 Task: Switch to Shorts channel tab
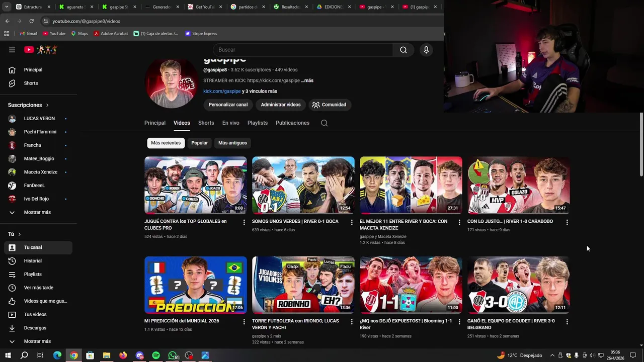(206, 123)
